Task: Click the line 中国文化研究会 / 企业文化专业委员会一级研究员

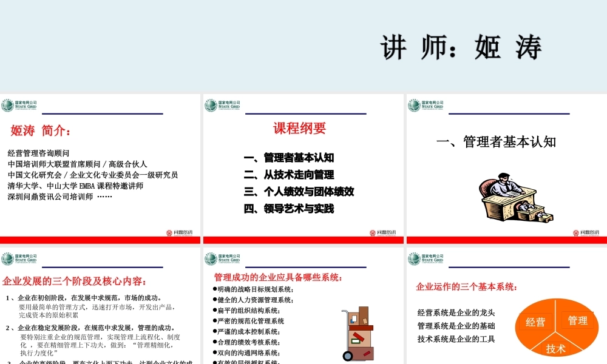Action: [x=93, y=175]
